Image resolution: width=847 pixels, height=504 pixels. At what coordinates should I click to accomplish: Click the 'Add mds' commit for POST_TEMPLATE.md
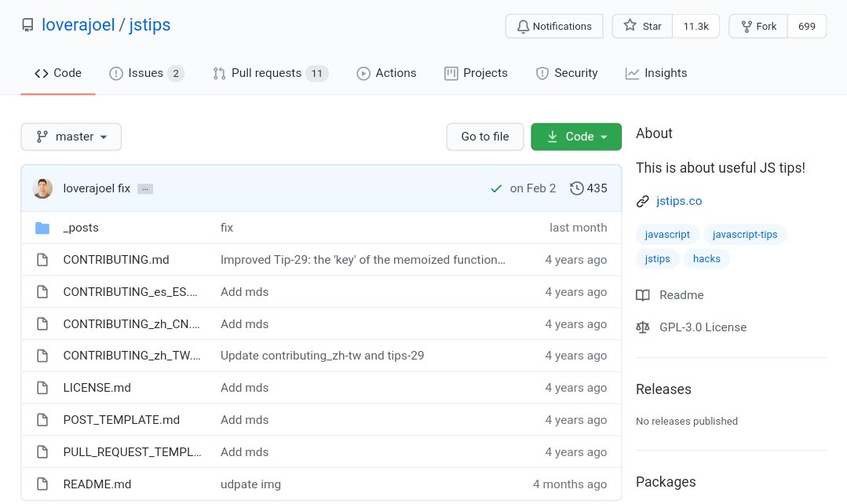pyautogui.click(x=245, y=420)
